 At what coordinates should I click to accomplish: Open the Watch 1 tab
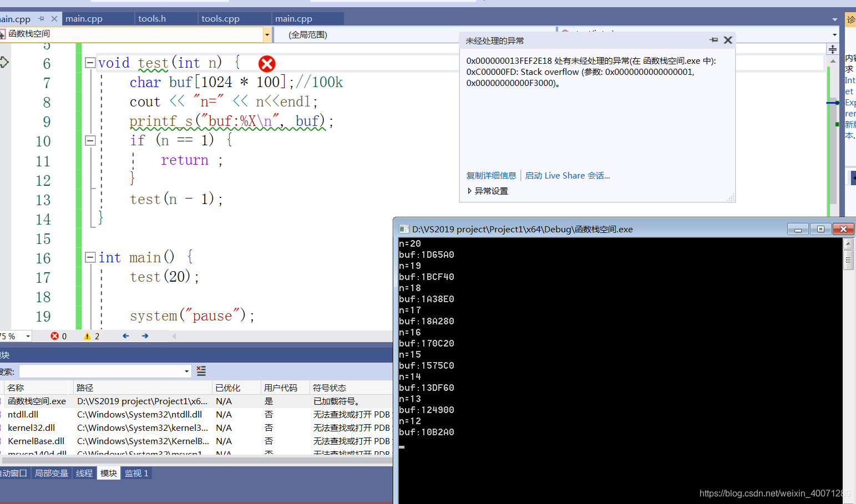pyautogui.click(x=136, y=473)
